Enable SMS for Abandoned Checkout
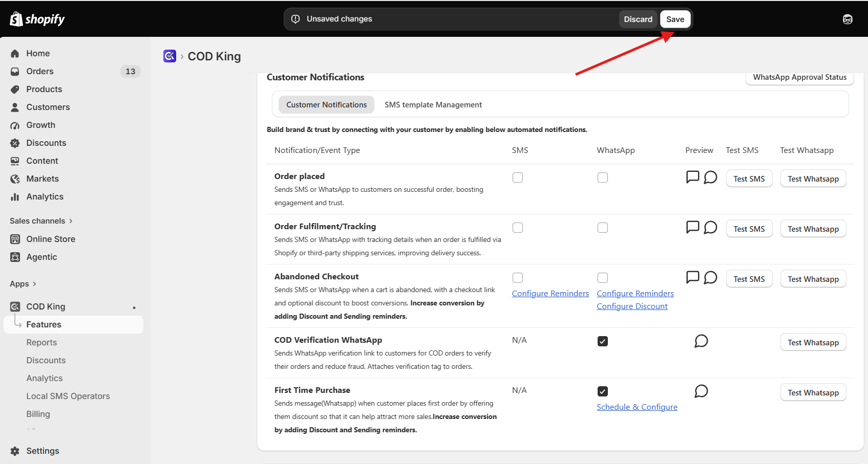The height and width of the screenshot is (464, 868). tap(518, 278)
